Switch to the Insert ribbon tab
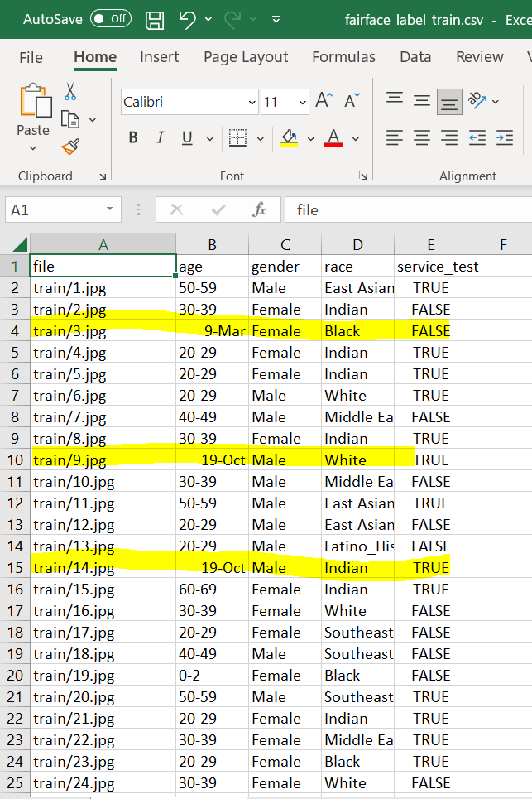 click(160, 57)
